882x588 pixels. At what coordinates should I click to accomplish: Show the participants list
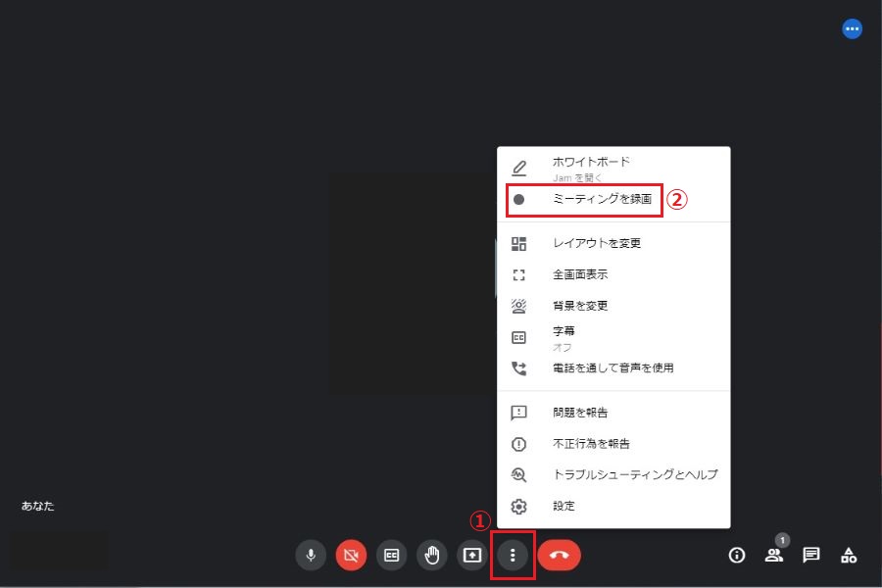point(774,555)
